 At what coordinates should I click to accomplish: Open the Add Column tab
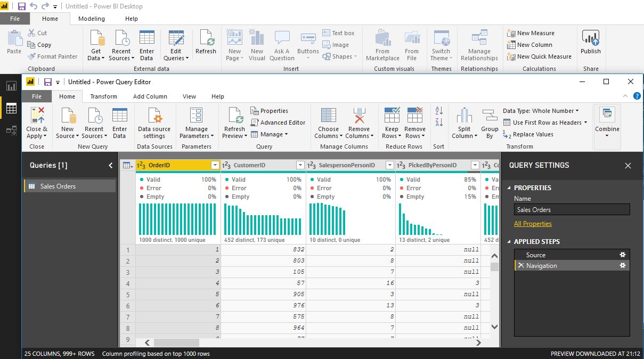tap(150, 96)
